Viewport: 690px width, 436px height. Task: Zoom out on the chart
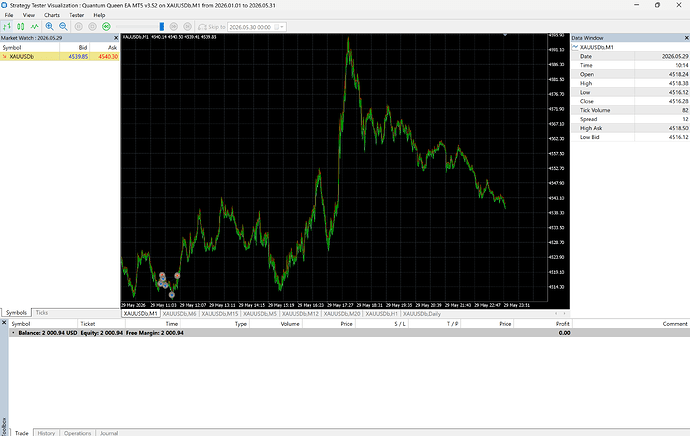(63, 27)
